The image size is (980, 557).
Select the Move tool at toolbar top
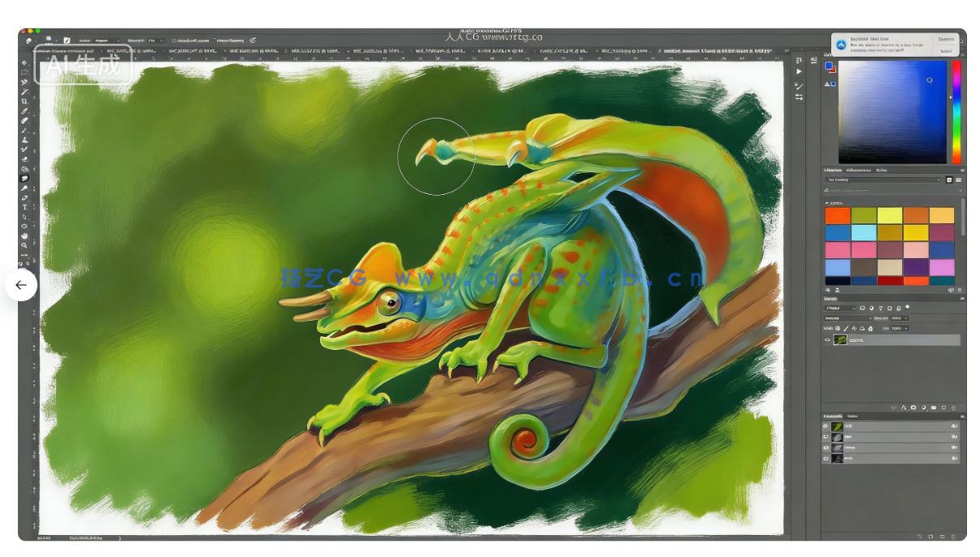[24, 63]
